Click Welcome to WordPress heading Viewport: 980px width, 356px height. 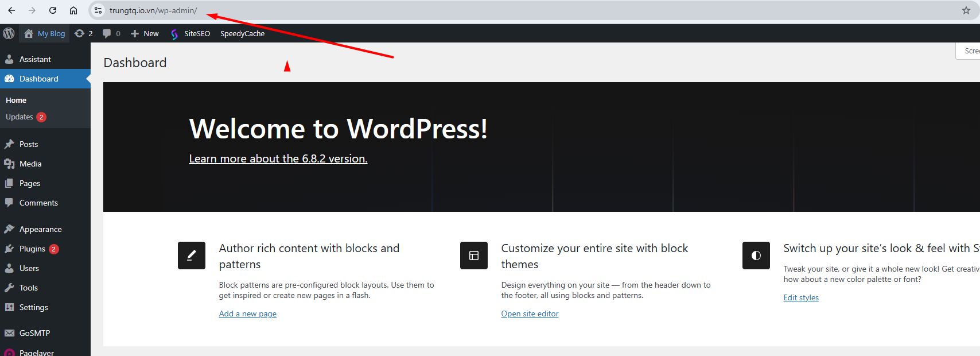(339, 129)
